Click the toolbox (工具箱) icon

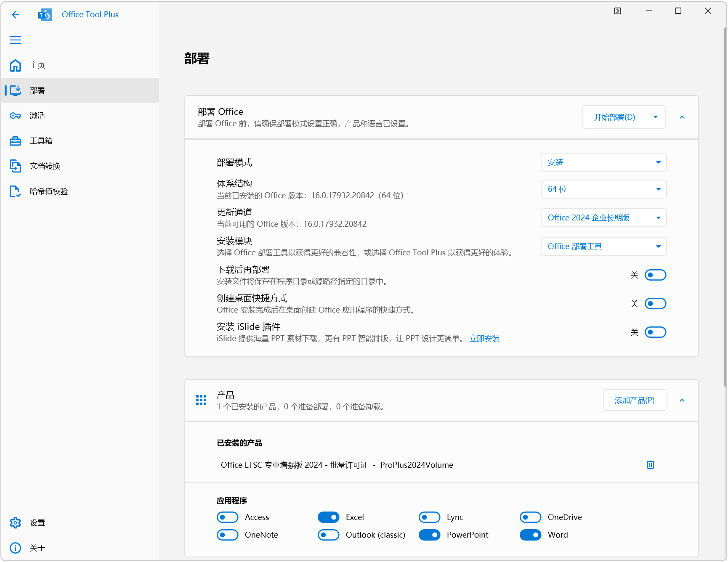16,141
